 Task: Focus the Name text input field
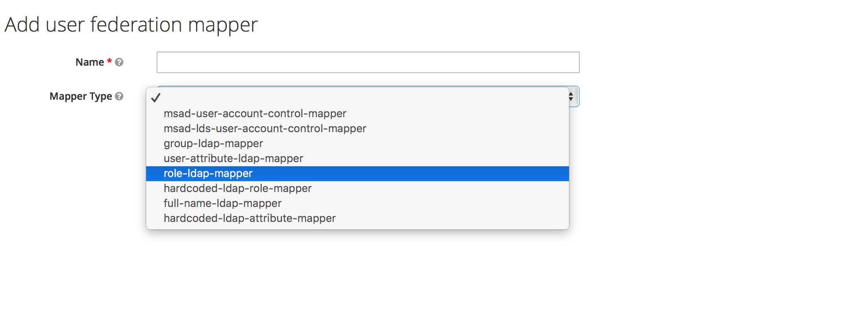(x=368, y=62)
